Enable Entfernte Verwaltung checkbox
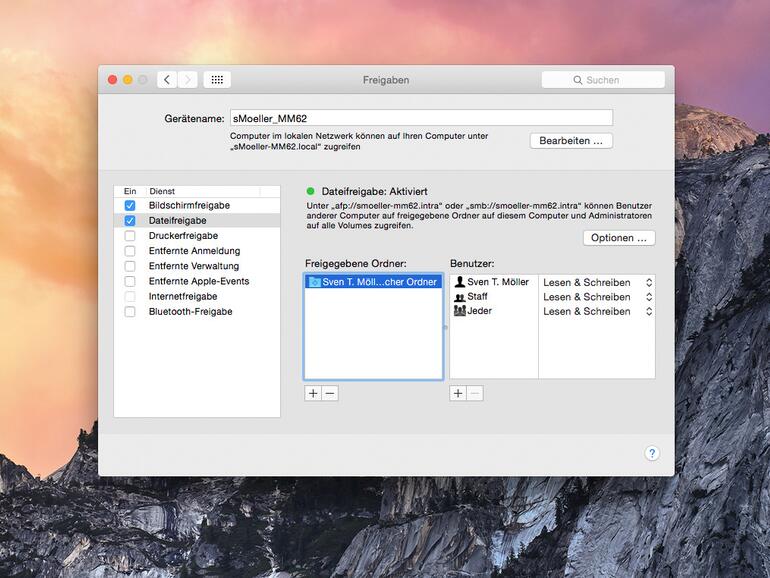Screen dimensions: 770x578 click(x=130, y=266)
